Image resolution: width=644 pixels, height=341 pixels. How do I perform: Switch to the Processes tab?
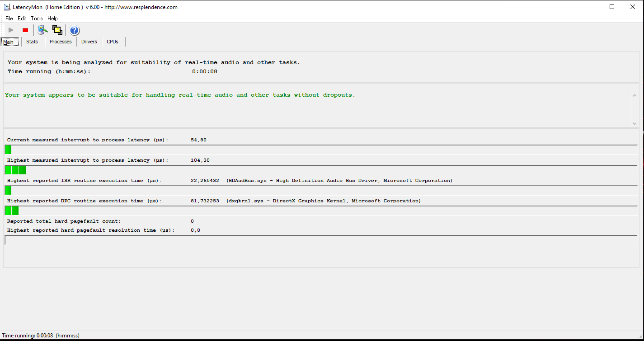pos(61,42)
